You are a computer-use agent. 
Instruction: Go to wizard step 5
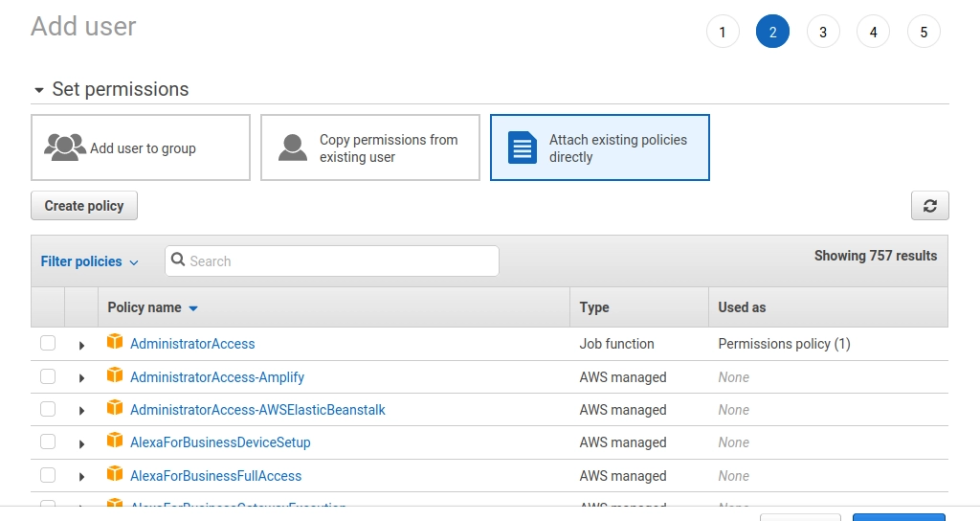click(x=924, y=32)
